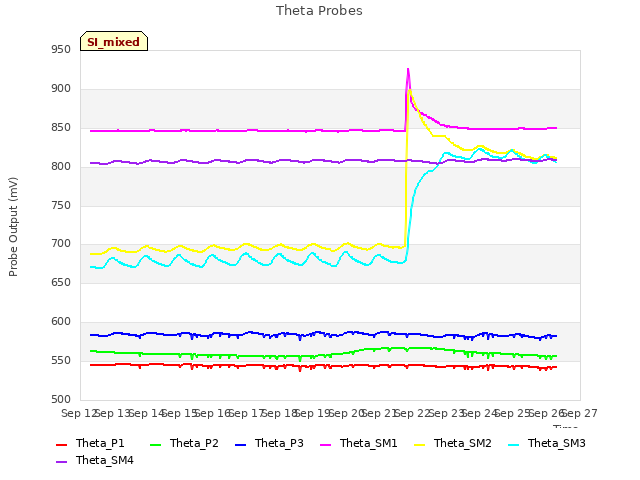The height and width of the screenshot is (480, 640).
Task: Click the Theta Probes chart title
Action: click(x=319, y=11)
